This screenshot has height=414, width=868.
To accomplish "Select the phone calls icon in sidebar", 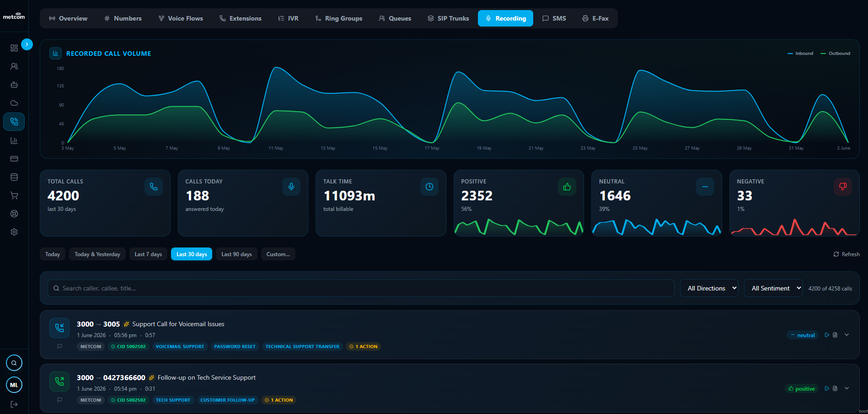I will (x=14, y=122).
